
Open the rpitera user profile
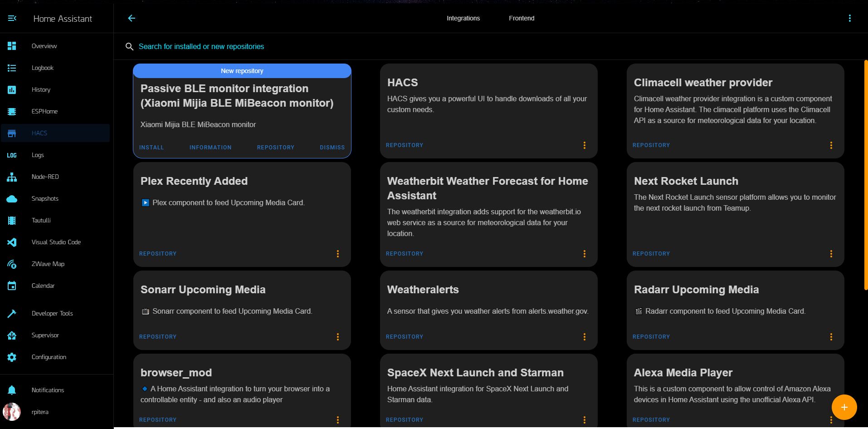[55, 412]
